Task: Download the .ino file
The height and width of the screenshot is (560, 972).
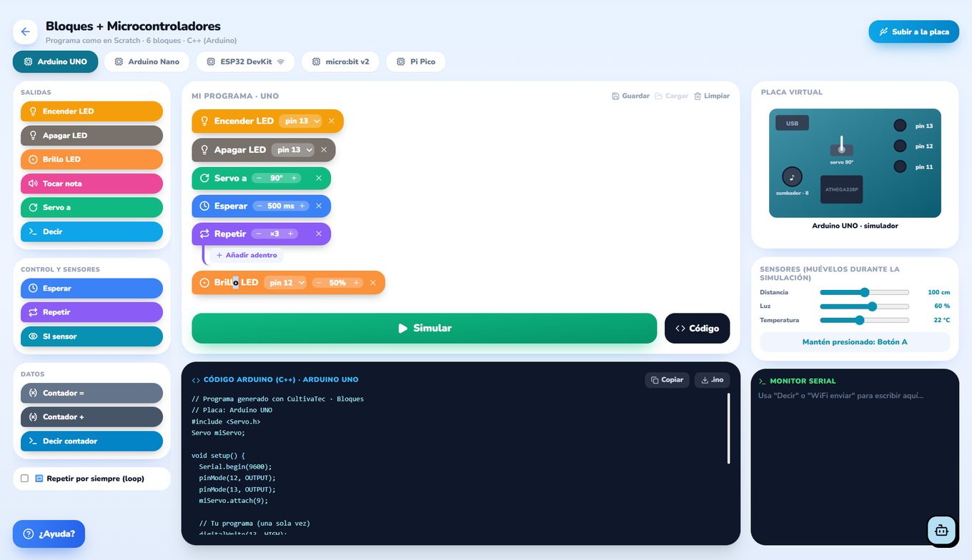Action: [712, 380]
